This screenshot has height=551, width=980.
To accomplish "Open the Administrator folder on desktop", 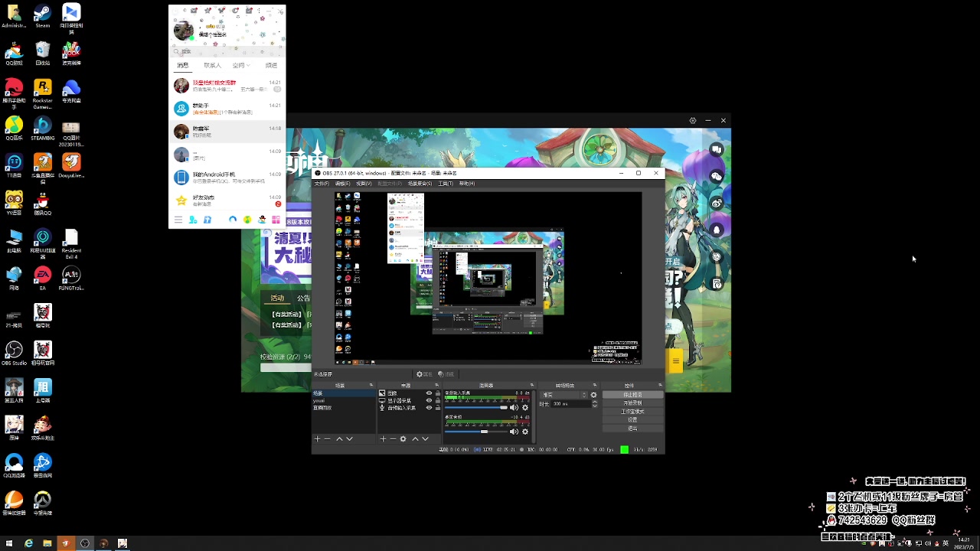I will (14, 15).
